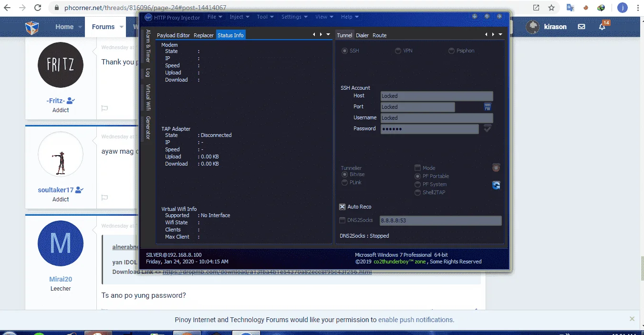Switch to the Route tab
Screen dimensions: 644x335
point(380,35)
